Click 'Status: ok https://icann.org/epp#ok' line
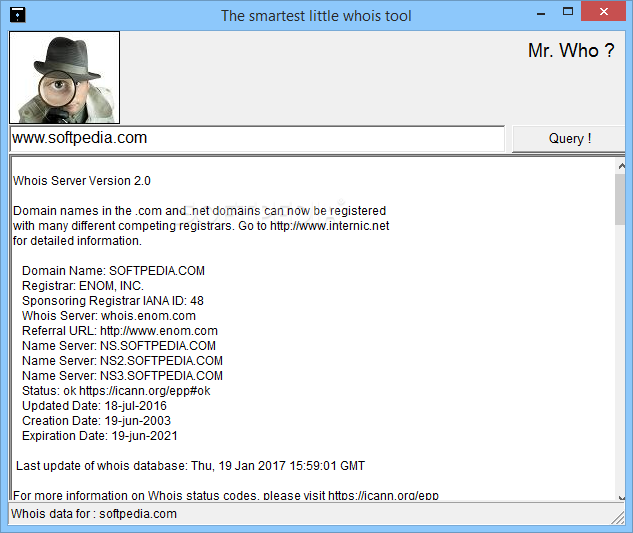The image size is (633, 533). tap(116, 391)
